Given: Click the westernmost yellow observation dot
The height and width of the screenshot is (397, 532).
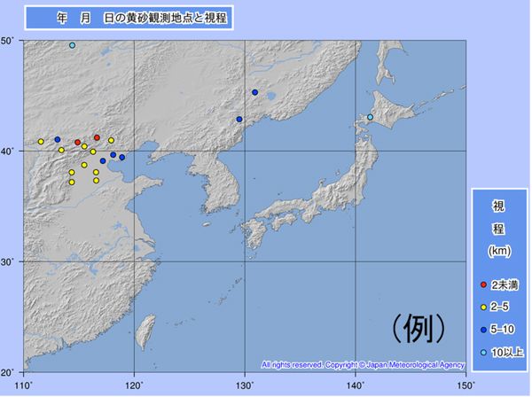Looking at the screenshot, I should [x=41, y=142].
